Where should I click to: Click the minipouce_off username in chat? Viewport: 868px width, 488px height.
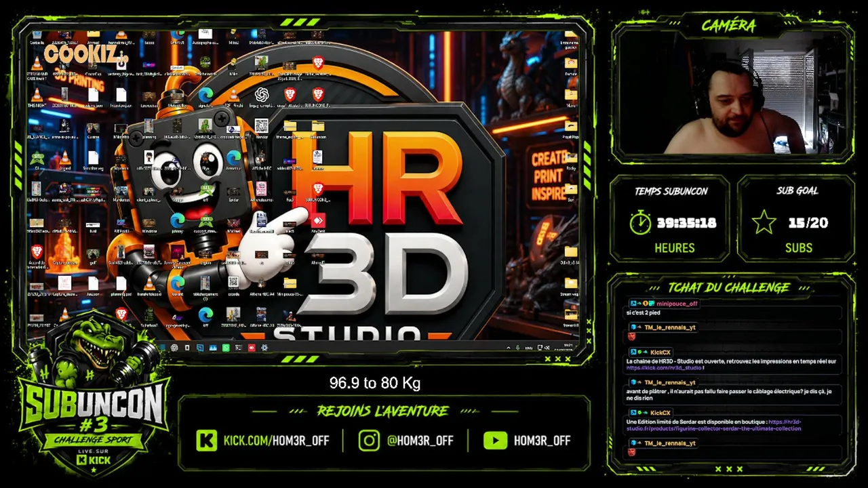677,304
